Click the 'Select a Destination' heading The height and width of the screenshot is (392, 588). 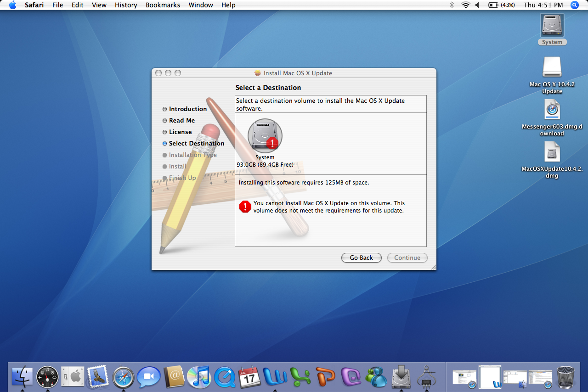[268, 88]
